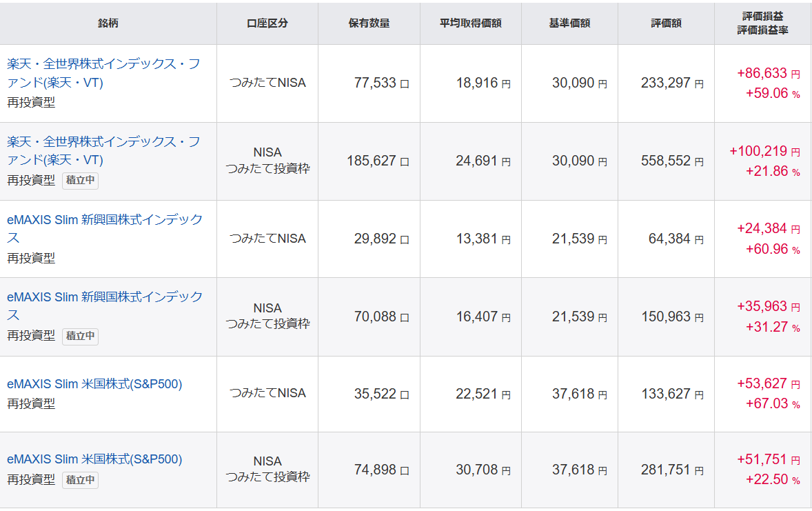The width and height of the screenshot is (812, 511).
Task: Open 楽天・VT fund link in つみたてNISA row
Action: click(x=103, y=65)
